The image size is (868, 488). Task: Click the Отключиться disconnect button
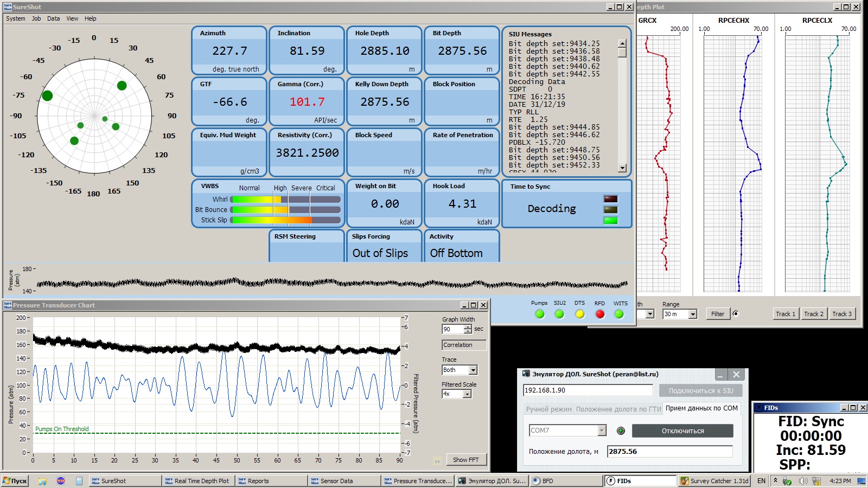[682, 431]
